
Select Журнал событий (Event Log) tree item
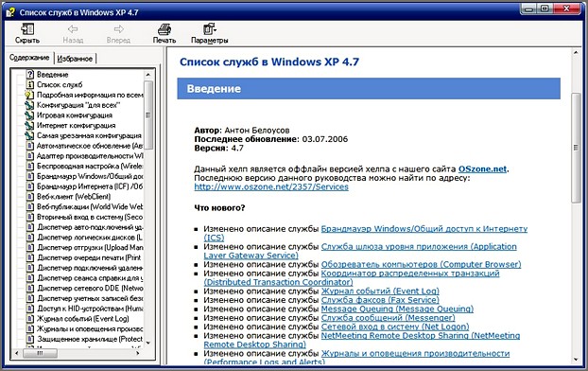(83, 318)
